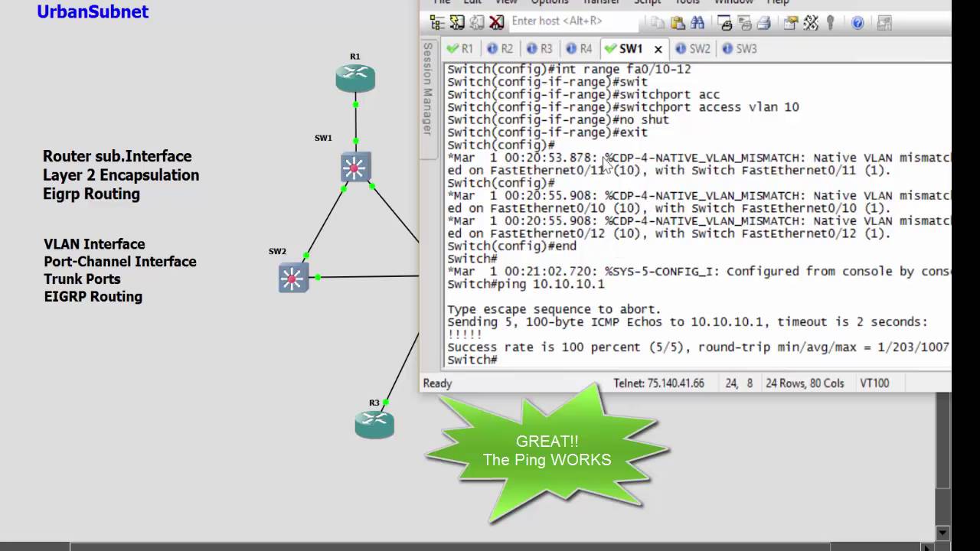The height and width of the screenshot is (551, 980).
Task: Click the 'Ready' status bar text
Action: (x=437, y=383)
